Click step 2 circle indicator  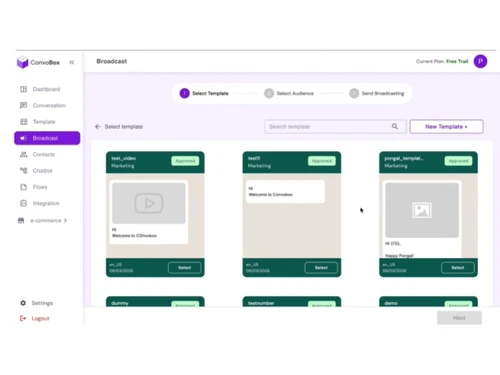coord(269,93)
